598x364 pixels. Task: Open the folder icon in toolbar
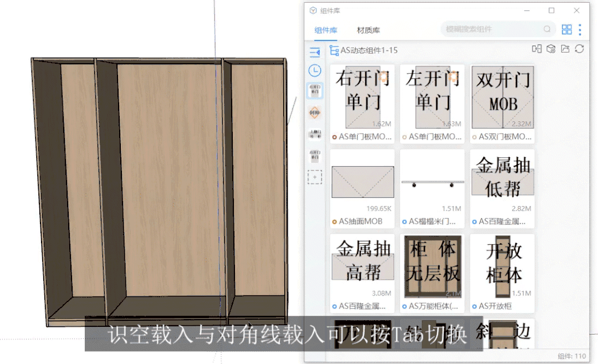[565, 49]
